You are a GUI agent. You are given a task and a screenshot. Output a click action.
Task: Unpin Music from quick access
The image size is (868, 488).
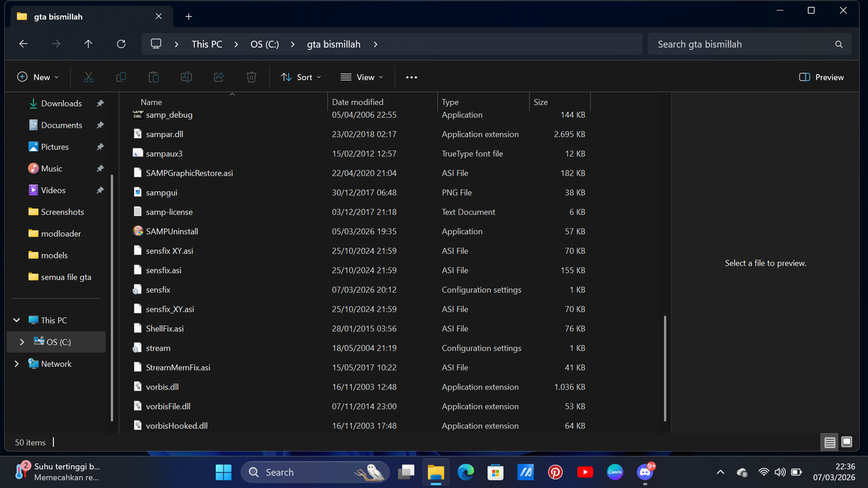100,169
